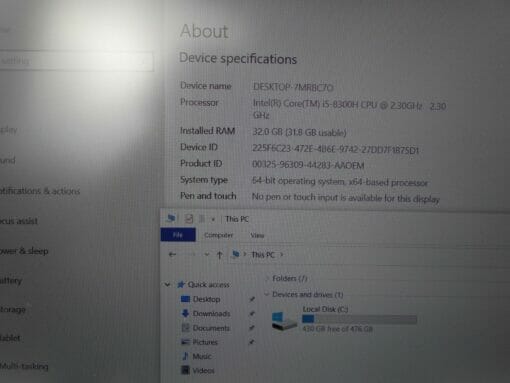Click the Back arrow in File Explorer
This screenshot has height=383, width=510.
click(172, 255)
